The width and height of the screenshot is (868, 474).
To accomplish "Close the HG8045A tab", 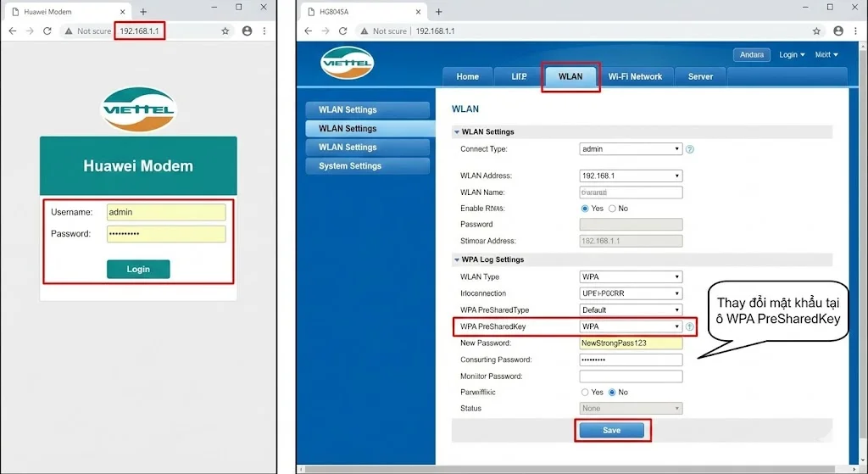I will click(419, 12).
